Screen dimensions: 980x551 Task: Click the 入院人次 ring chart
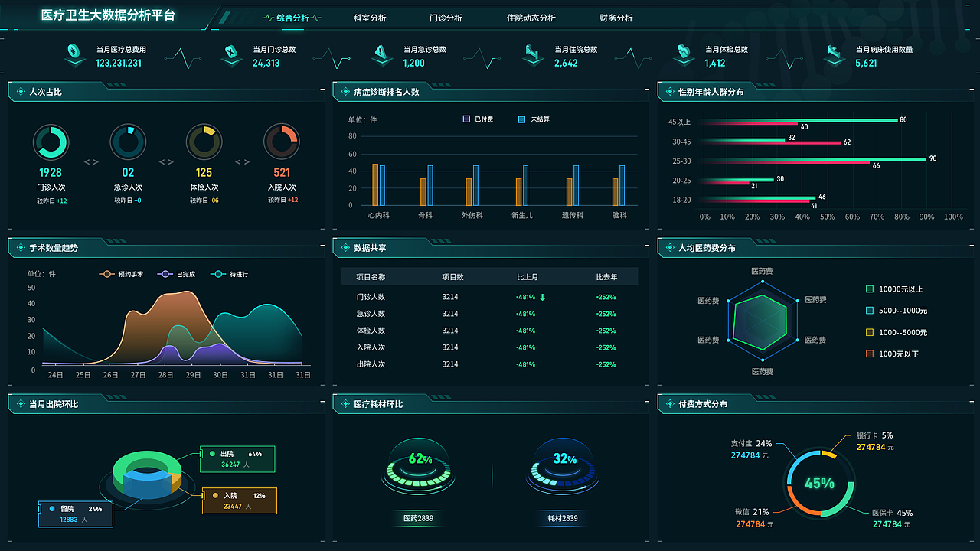[x=282, y=142]
